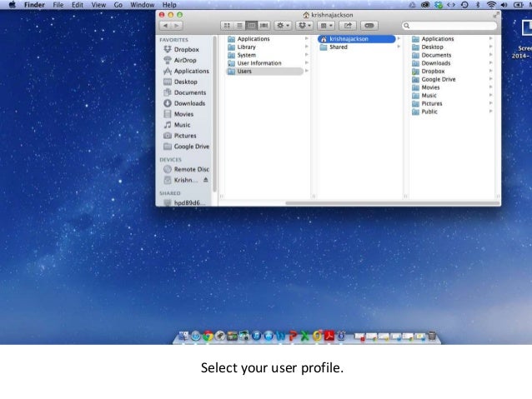The height and width of the screenshot is (399, 532).
Task: Open the Window menu
Action: (142, 5)
